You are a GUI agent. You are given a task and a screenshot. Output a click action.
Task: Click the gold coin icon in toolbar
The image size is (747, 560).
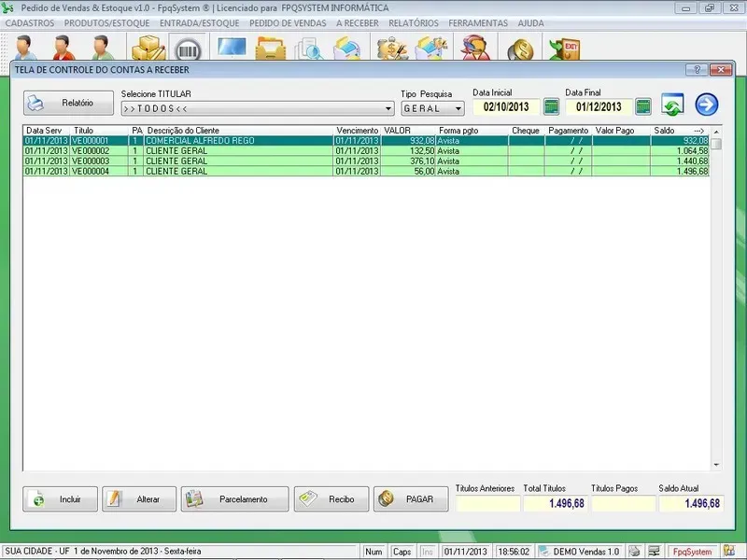[520, 49]
